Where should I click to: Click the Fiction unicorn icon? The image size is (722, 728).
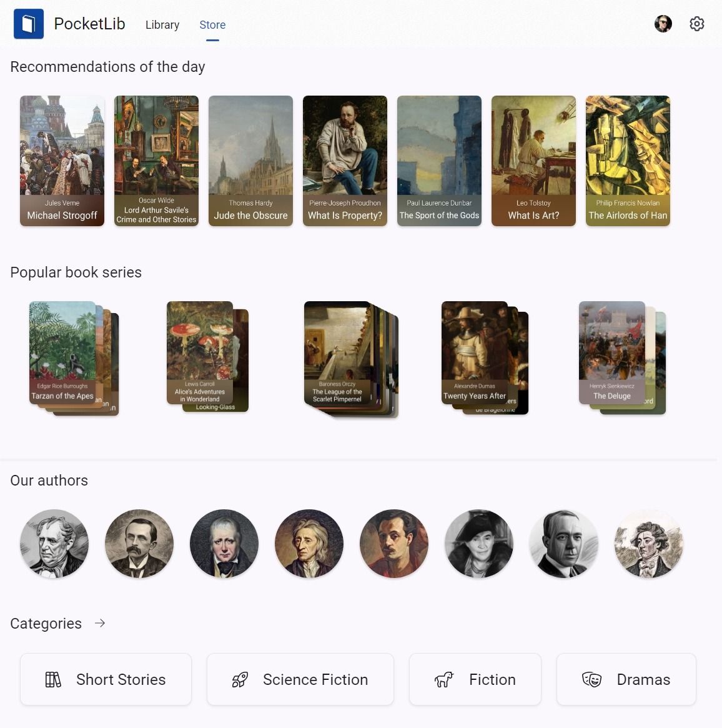tap(444, 679)
